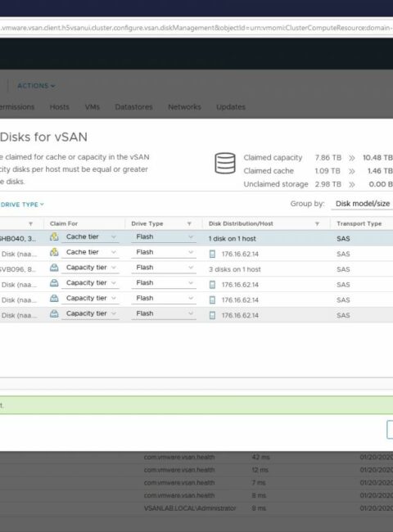
Task: Click the "Disks for vSAN" dialog title
Action: pyautogui.click(x=43, y=137)
